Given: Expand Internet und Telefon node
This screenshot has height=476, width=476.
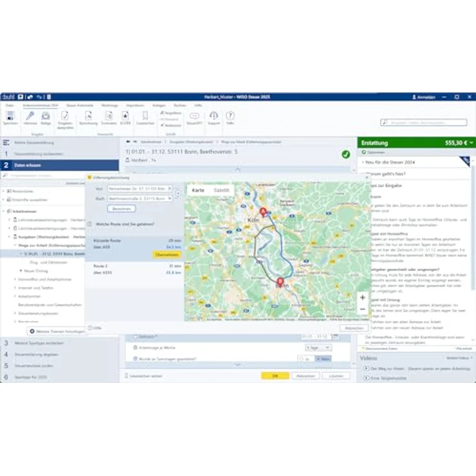Looking at the screenshot, I should (x=15, y=288).
